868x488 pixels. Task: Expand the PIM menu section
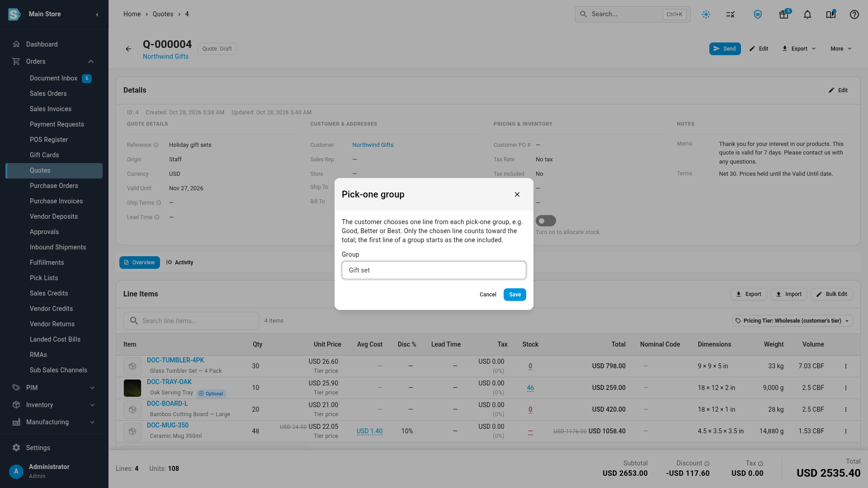click(92, 388)
